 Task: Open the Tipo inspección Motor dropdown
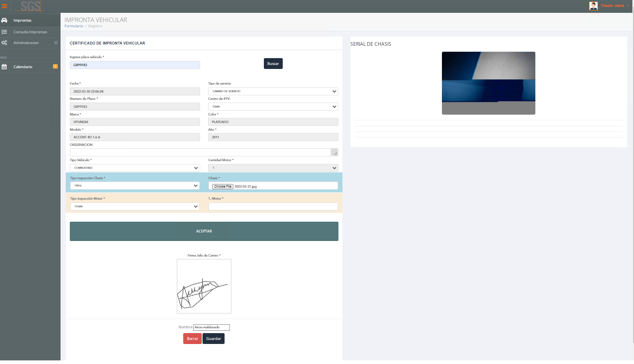[x=134, y=206]
